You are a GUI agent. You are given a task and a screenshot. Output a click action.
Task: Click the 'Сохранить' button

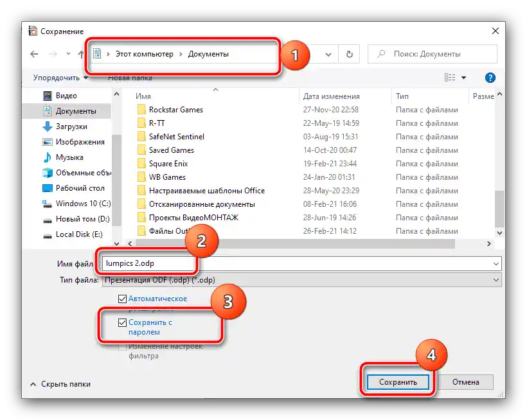click(x=398, y=382)
